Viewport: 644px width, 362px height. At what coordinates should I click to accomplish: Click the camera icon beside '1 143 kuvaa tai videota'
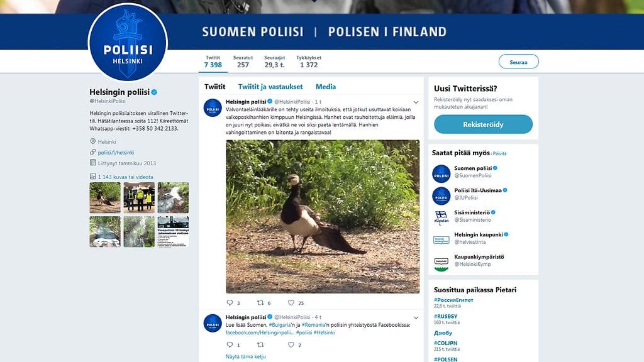coord(94,177)
